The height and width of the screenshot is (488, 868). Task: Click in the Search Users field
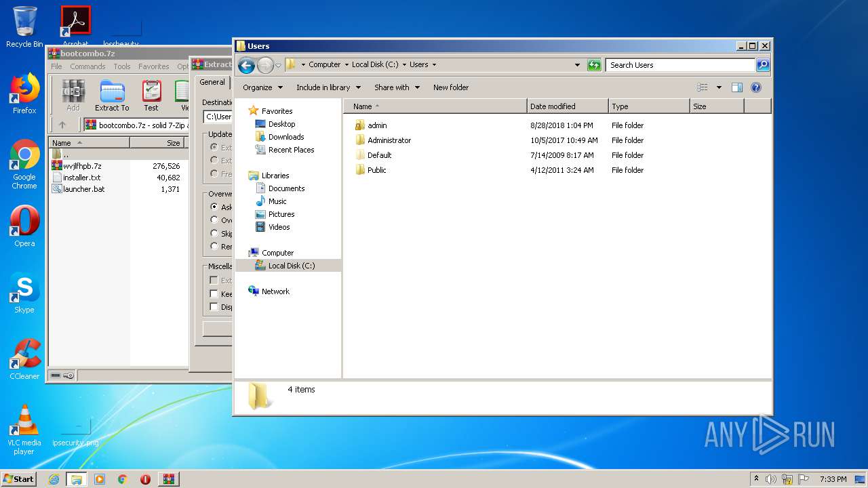(x=680, y=65)
